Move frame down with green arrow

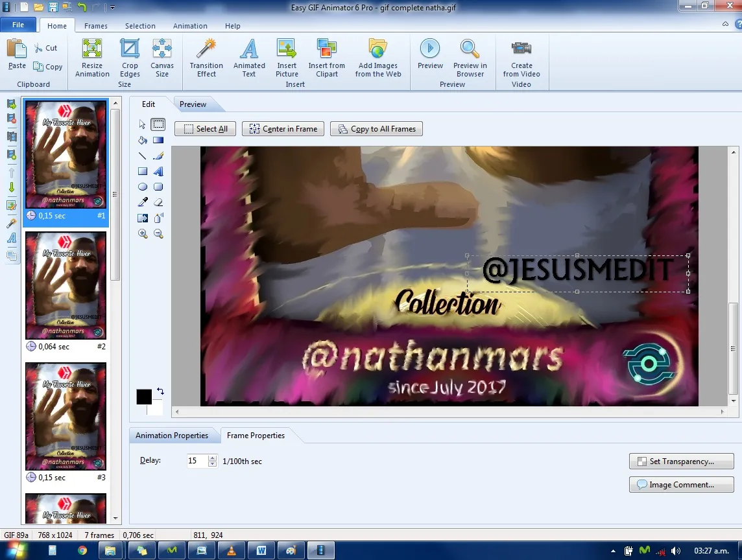pos(12,188)
